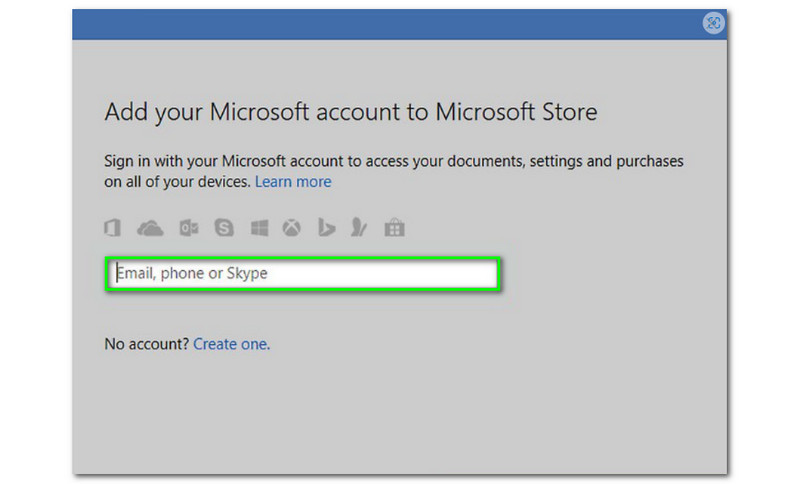Click the Microsoft Store shopping bag icon
The image size is (800, 484).
pos(395,229)
